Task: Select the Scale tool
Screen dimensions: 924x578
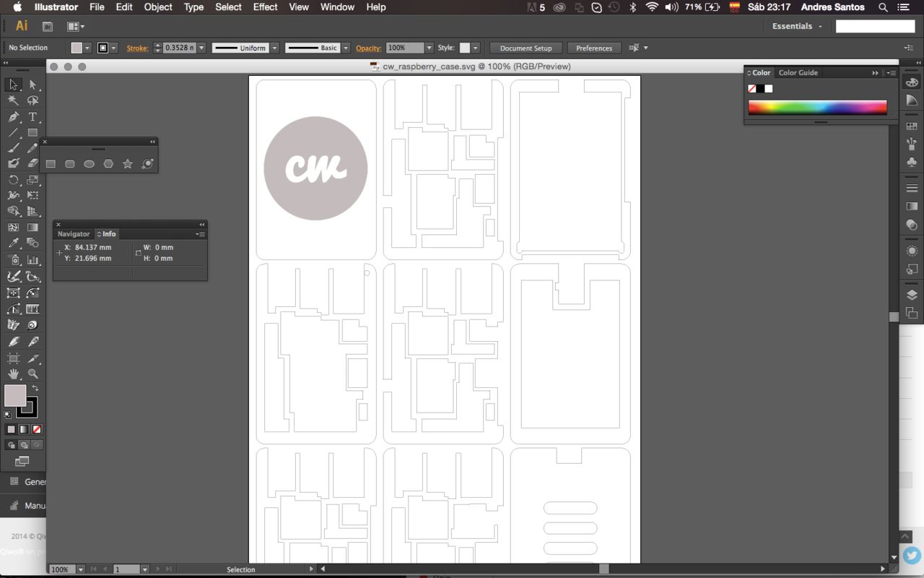Action: tap(32, 180)
